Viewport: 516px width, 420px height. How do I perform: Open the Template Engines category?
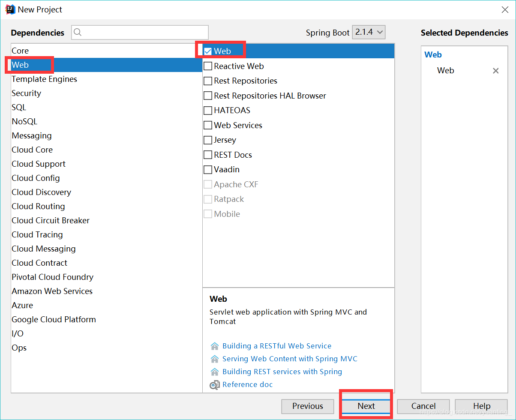coord(106,79)
